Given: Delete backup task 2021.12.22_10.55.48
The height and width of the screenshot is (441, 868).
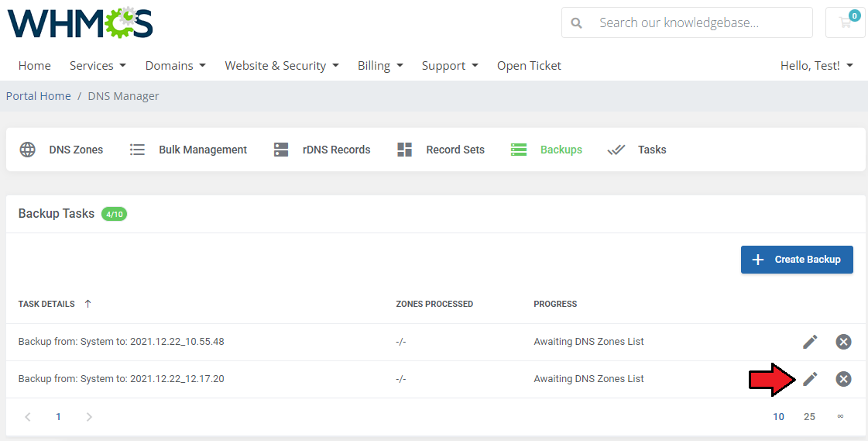Looking at the screenshot, I should click(843, 342).
